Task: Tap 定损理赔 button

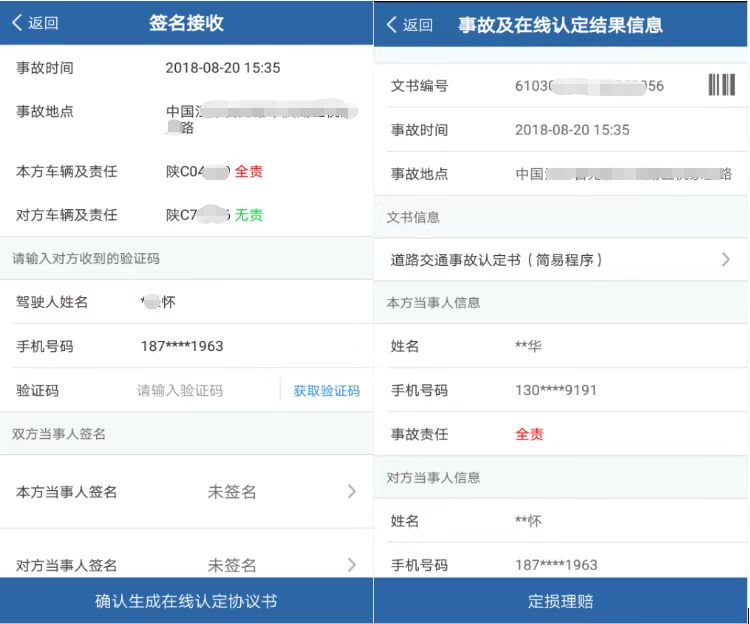Action: pyautogui.click(x=560, y=601)
